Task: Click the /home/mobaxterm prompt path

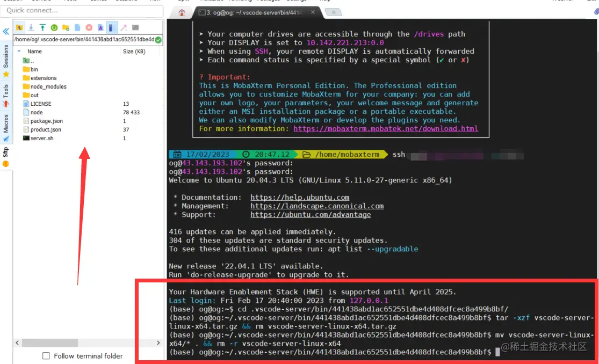Action: coord(347,154)
